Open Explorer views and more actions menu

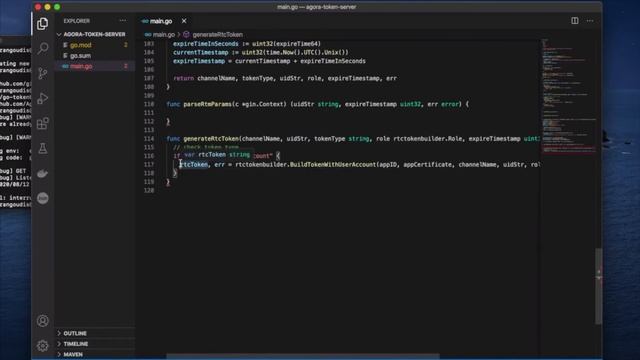122,21
